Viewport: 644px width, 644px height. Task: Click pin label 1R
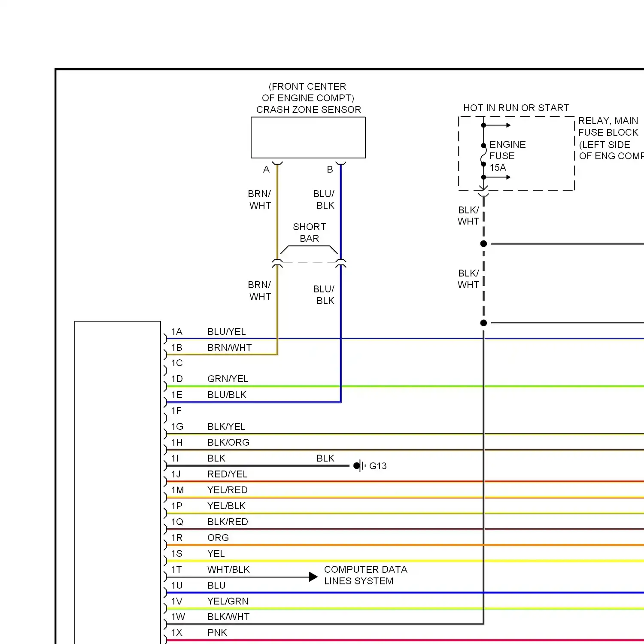click(176, 538)
